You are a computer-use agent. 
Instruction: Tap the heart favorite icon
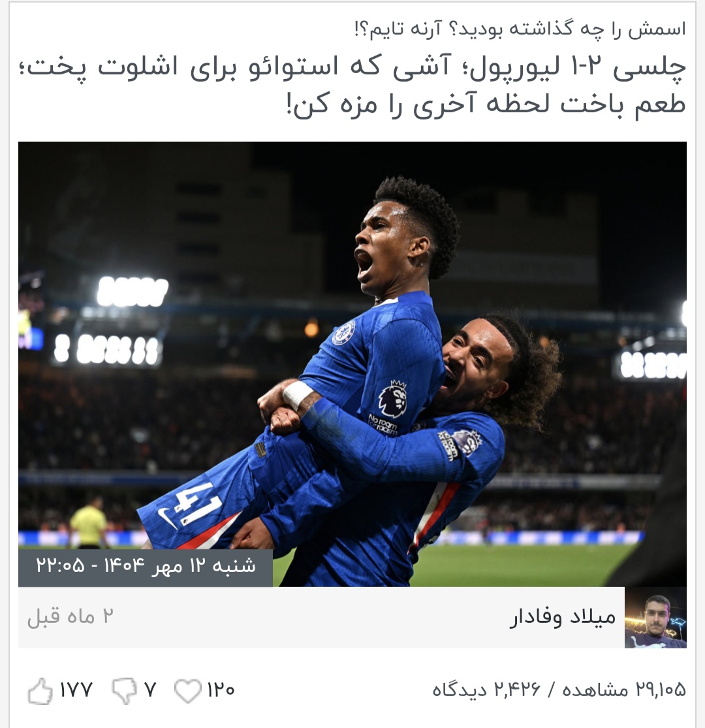coord(188,690)
